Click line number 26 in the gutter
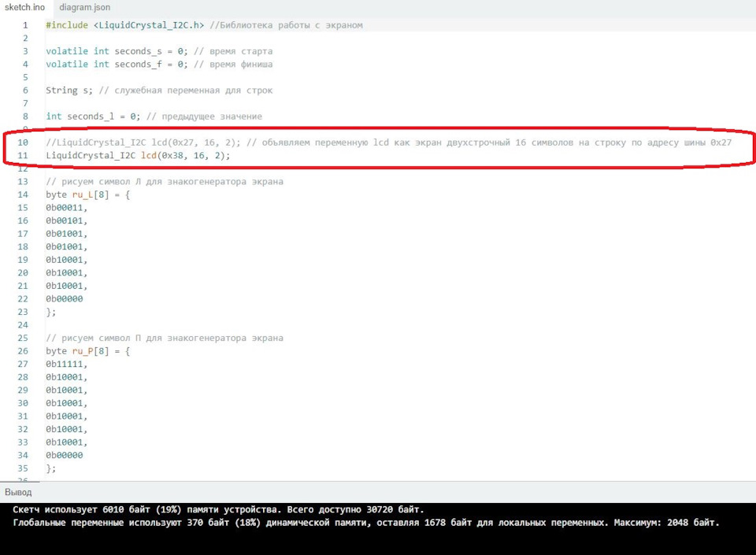 click(x=23, y=351)
